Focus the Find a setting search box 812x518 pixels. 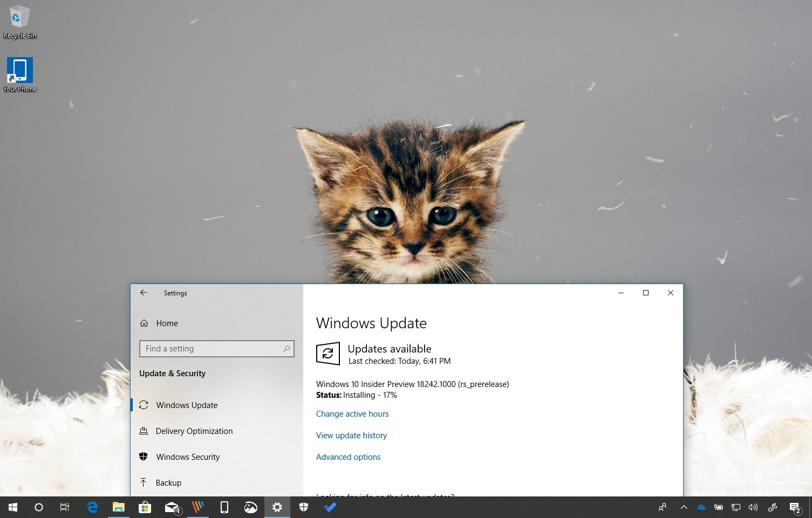pyautogui.click(x=216, y=349)
